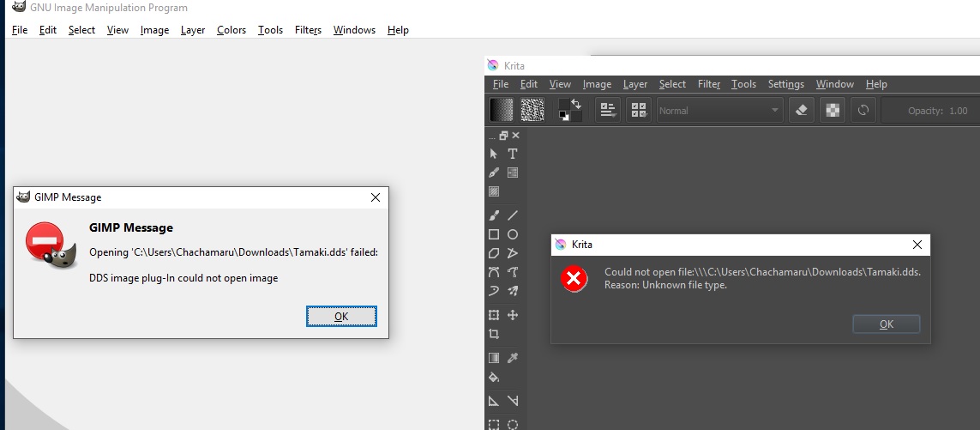Select Krita's polyline tool
This screenshot has height=430, width=980.
coord(513,253)
